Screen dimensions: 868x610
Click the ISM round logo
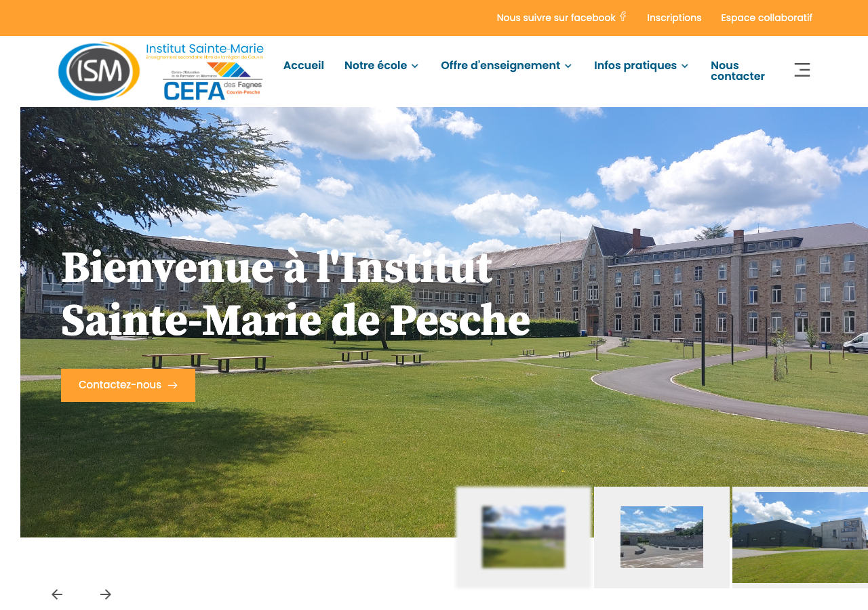click(x=99, y=71)
